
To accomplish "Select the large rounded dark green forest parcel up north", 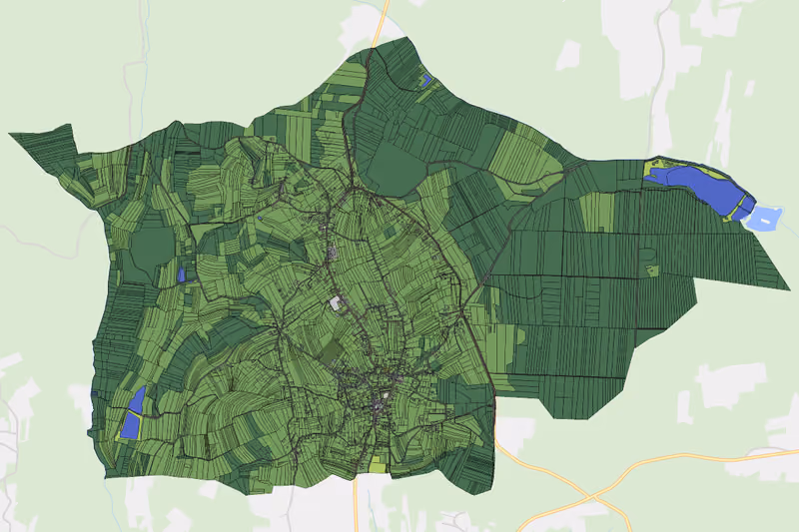I will click(396, 169).
